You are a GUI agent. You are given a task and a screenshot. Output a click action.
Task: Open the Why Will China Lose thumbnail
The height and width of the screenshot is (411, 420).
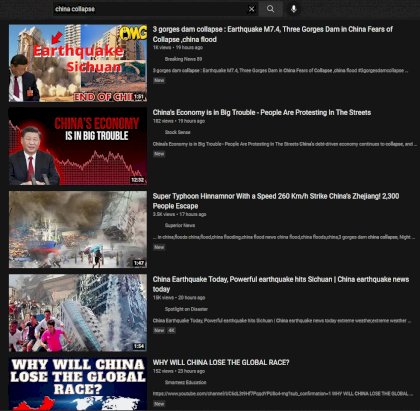point(78,384)
